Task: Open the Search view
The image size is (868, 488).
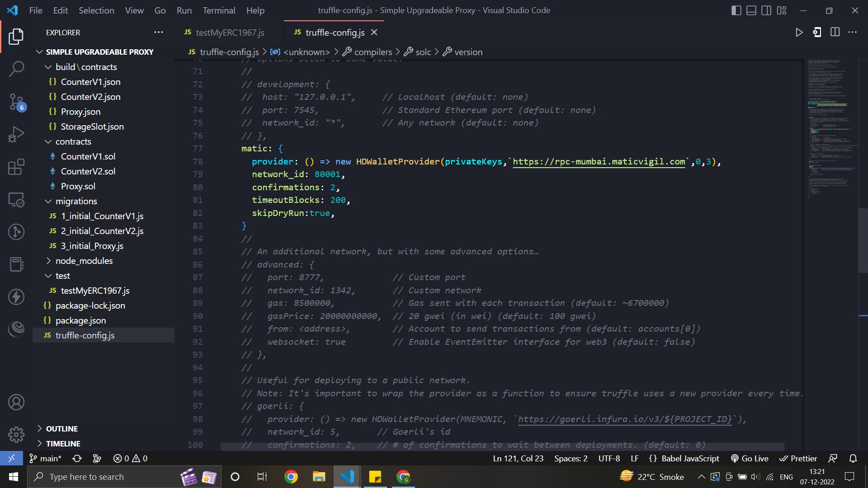Action: pos(16,69)
